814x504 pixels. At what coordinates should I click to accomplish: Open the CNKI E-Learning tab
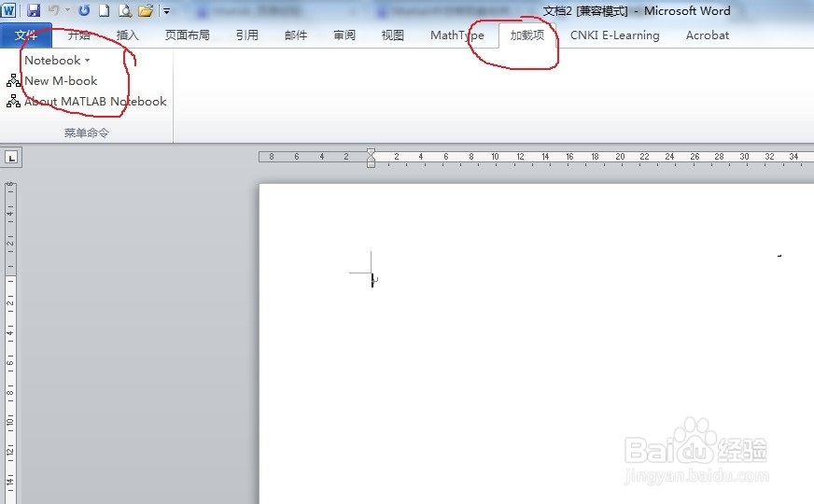click(x=614, y=35)
